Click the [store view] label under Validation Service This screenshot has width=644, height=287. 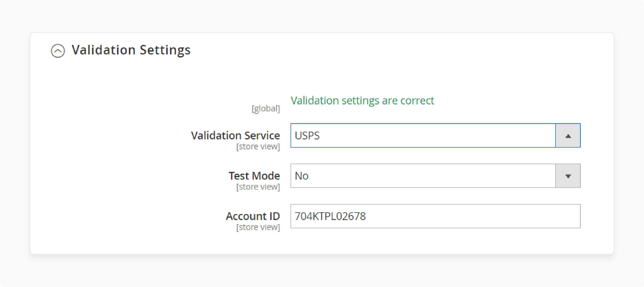pos(258,146)
